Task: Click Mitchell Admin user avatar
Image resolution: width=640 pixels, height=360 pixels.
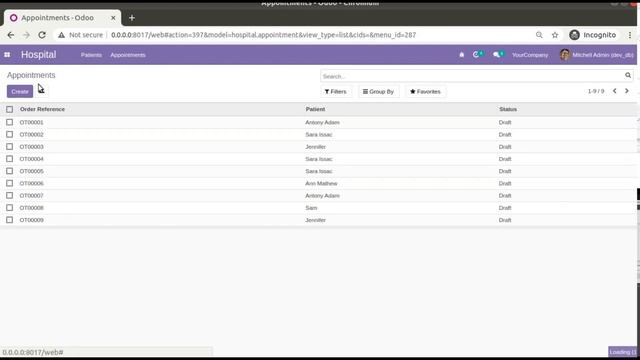Action: [x=564, y=55]
